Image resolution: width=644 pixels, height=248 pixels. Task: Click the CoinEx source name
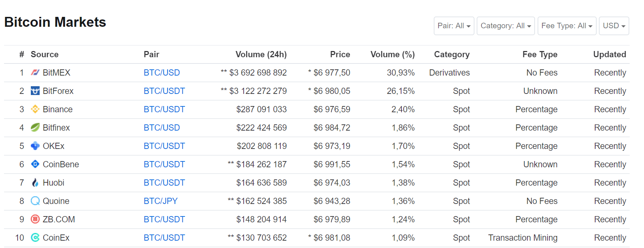(x=56, y=238)
